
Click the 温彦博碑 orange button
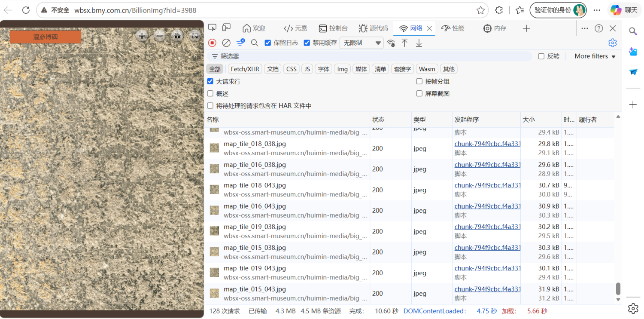pyautogui.click(x=46, y=37)
